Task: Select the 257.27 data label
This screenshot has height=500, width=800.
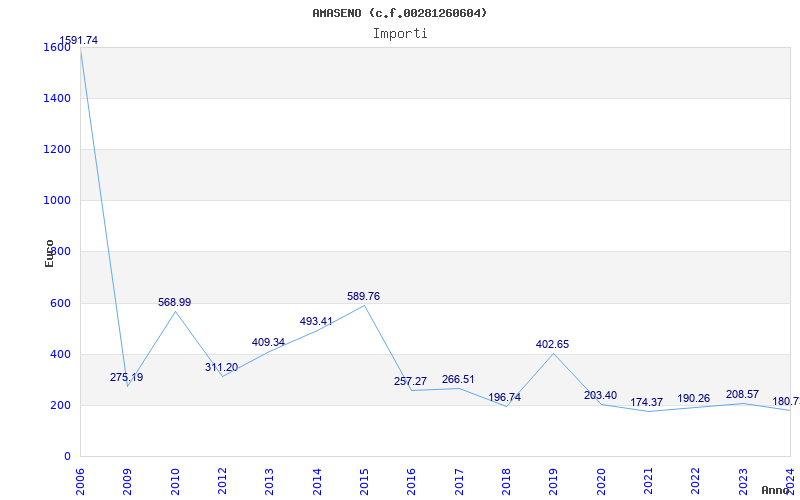Action: [410, 381]
